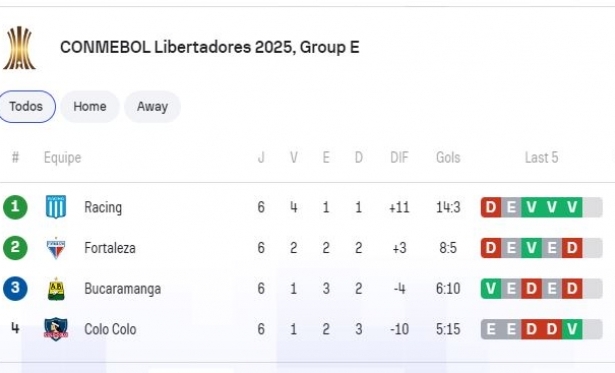Open the Fortaleza club crest
Viewport: 615px width, 373px height.
[56, 248]
